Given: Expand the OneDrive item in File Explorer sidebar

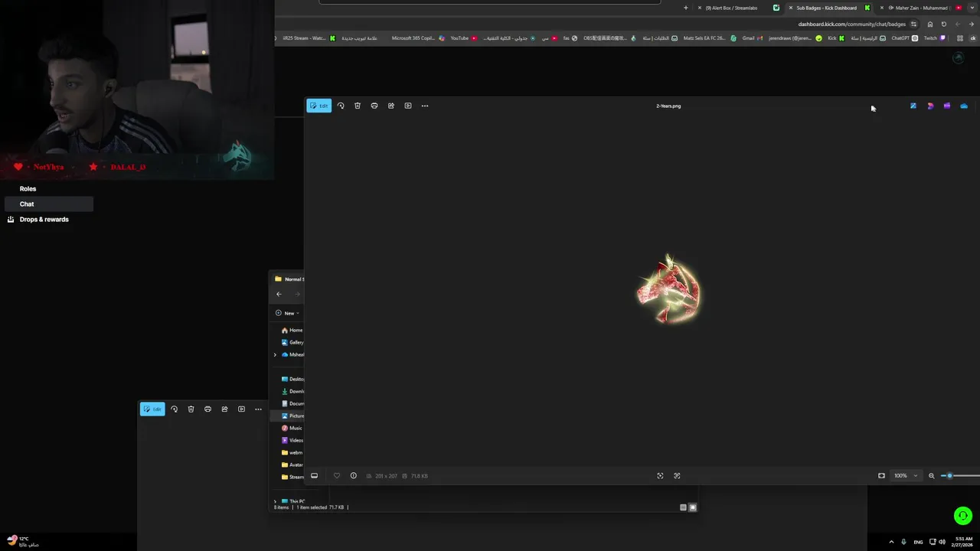Looking at the screenshot, I should tap(275, 354).
